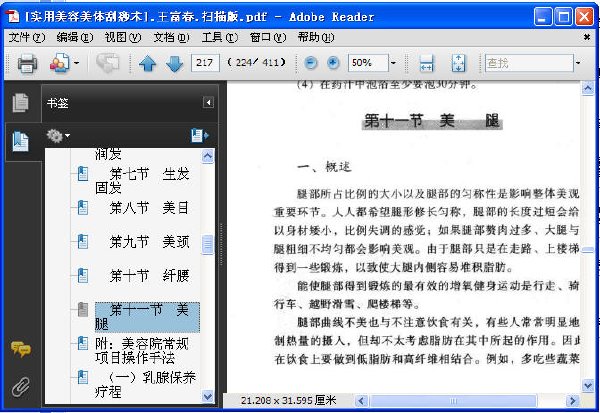This screenshot has width=600, height=413.
Task: Click bookmark icon beside 乳腺保养疗程
Action: click(x=83, y=377)
